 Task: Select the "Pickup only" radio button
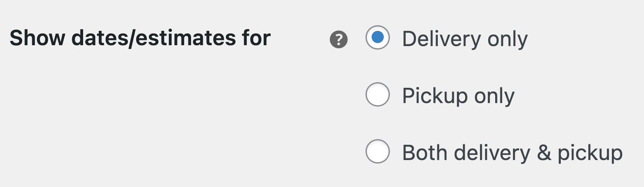(x=377, y=94)
